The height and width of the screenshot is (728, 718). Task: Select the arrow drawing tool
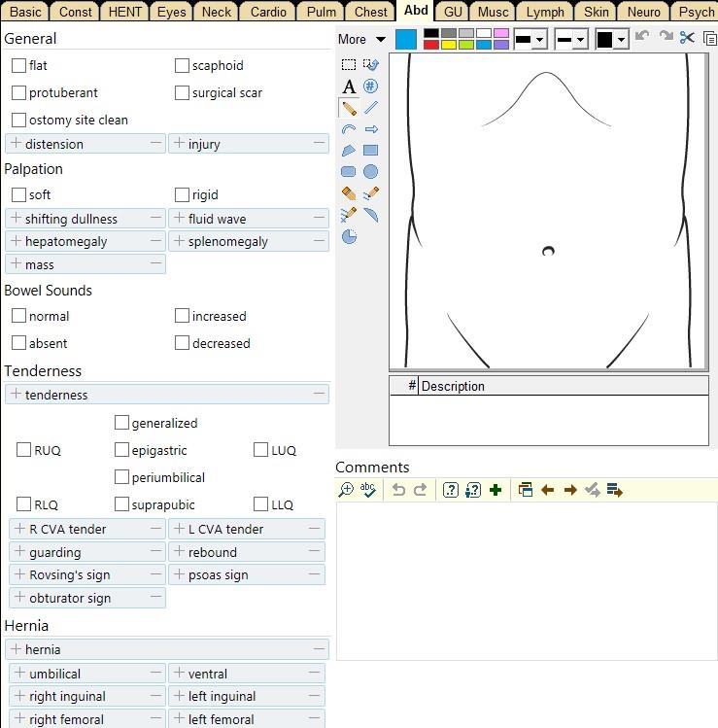click(x=370, y=129)
